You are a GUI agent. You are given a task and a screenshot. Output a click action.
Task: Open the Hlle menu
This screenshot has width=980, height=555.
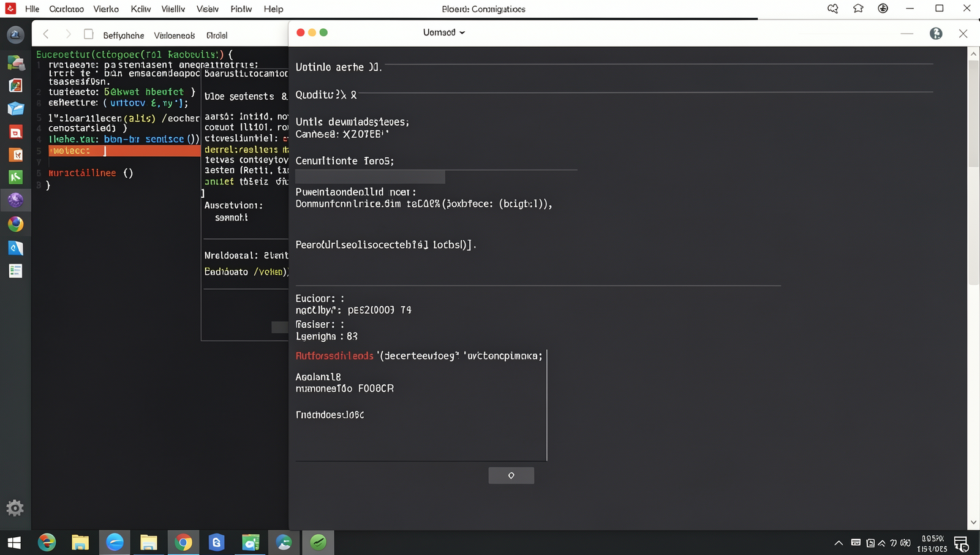pyautogui.click(x=32, y=9)
